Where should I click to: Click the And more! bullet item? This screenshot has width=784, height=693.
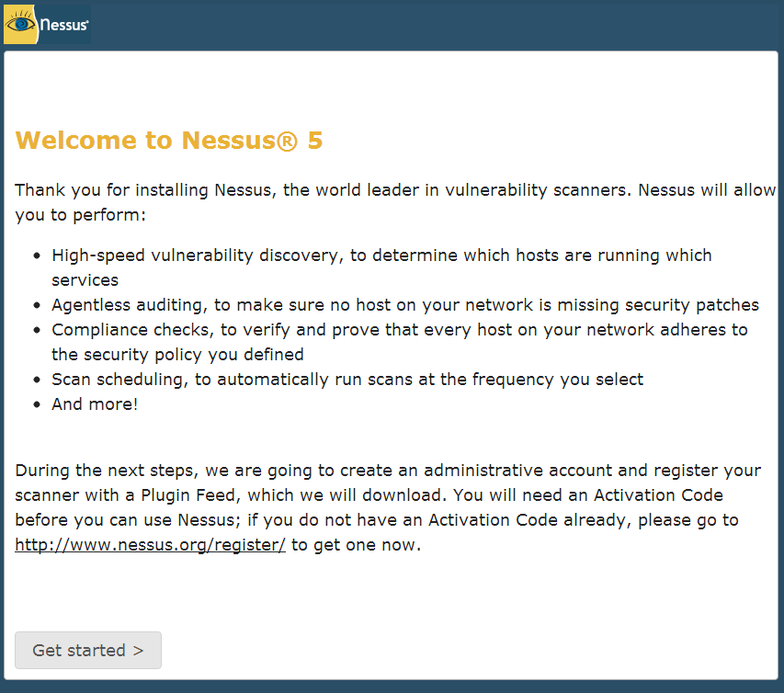tap(95, 404)
